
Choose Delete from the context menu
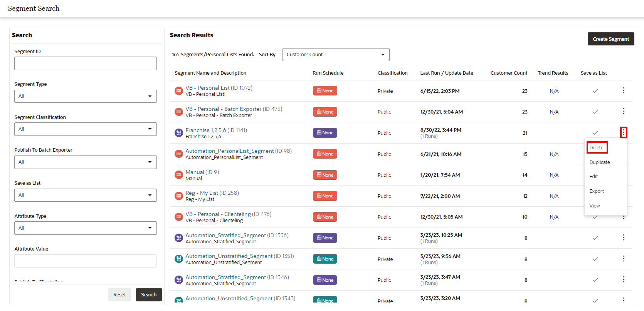pyautogui.click(x=597, y=147)
